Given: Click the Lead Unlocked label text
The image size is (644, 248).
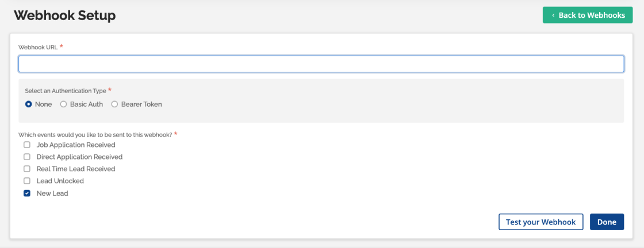Looking at the screenshot, I should click(x=60, y=181).
